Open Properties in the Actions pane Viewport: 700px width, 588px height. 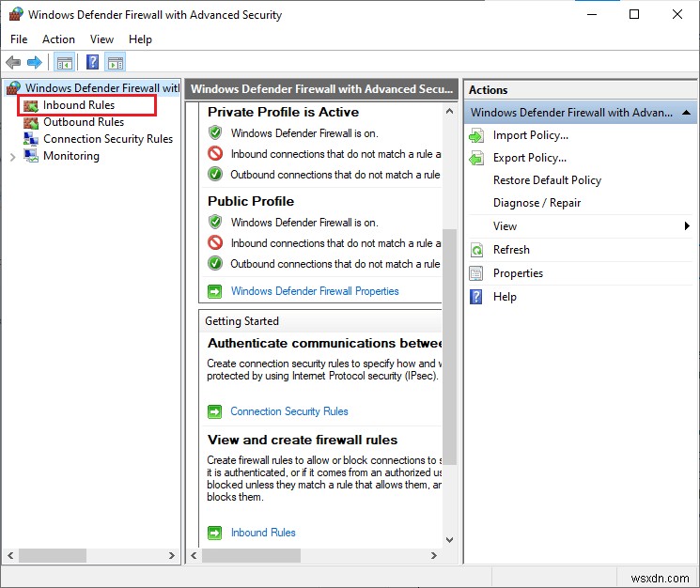[x=518, y=273]
